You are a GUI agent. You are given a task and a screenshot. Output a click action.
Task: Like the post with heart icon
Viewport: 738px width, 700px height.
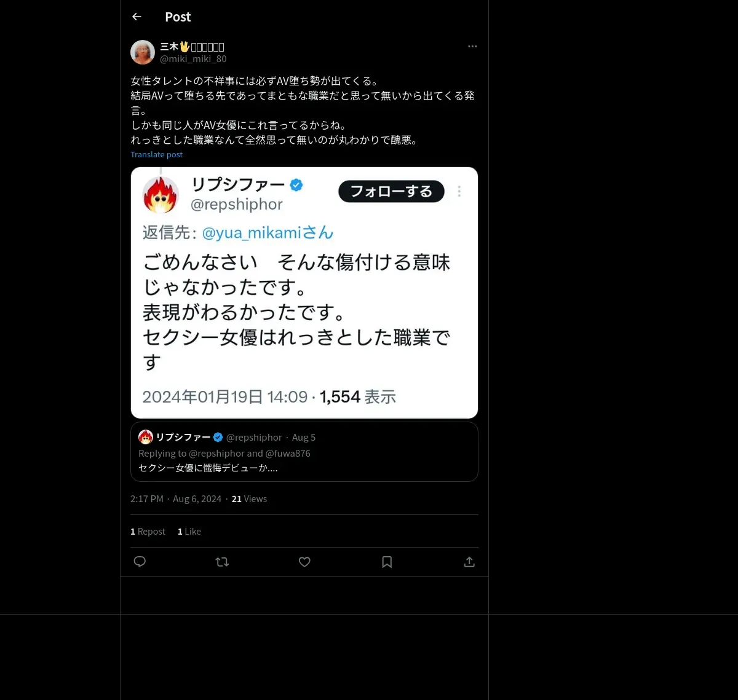(304, 562)
